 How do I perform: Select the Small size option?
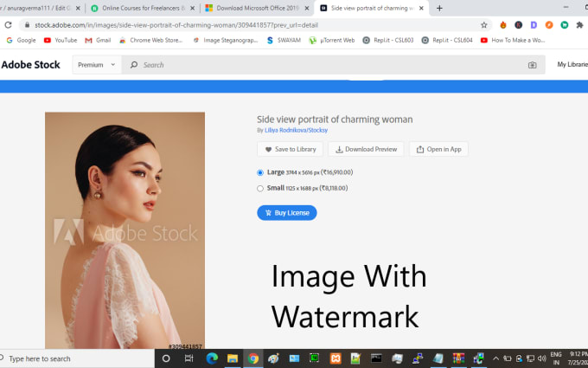coord(260,189)
